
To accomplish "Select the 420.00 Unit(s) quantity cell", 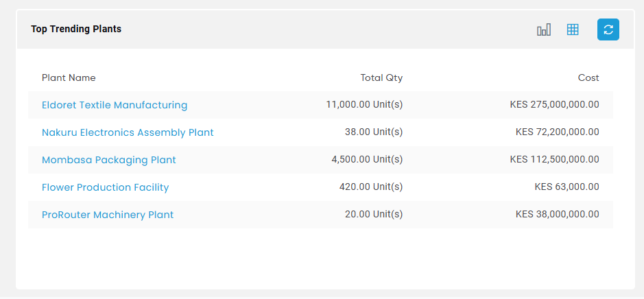I will (x=371, y=187).
